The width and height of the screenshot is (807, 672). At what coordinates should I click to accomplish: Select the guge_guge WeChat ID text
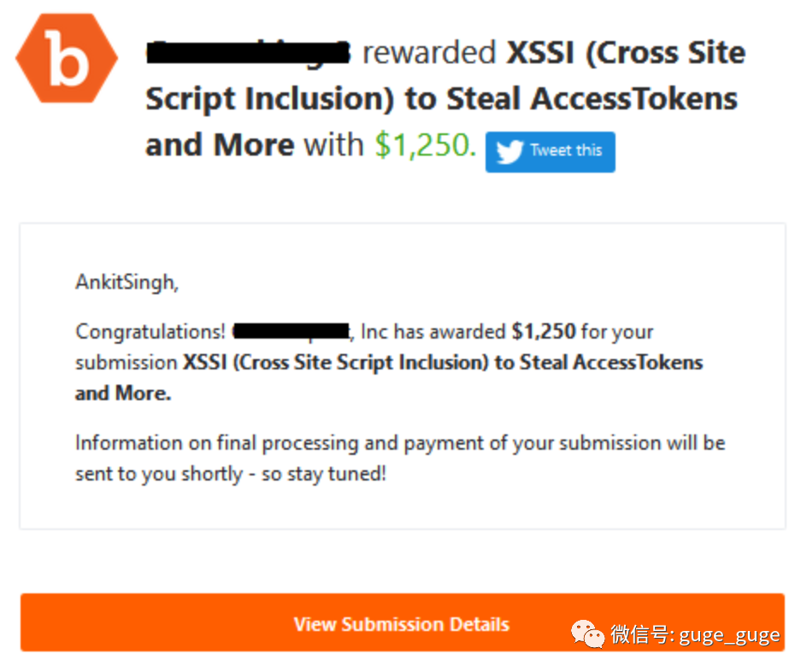click(x=729, y=635)
